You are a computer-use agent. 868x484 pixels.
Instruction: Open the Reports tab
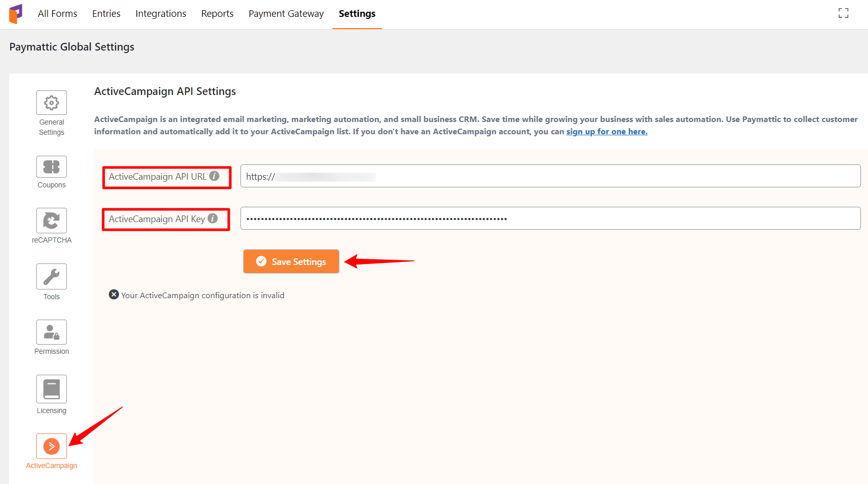218,14
